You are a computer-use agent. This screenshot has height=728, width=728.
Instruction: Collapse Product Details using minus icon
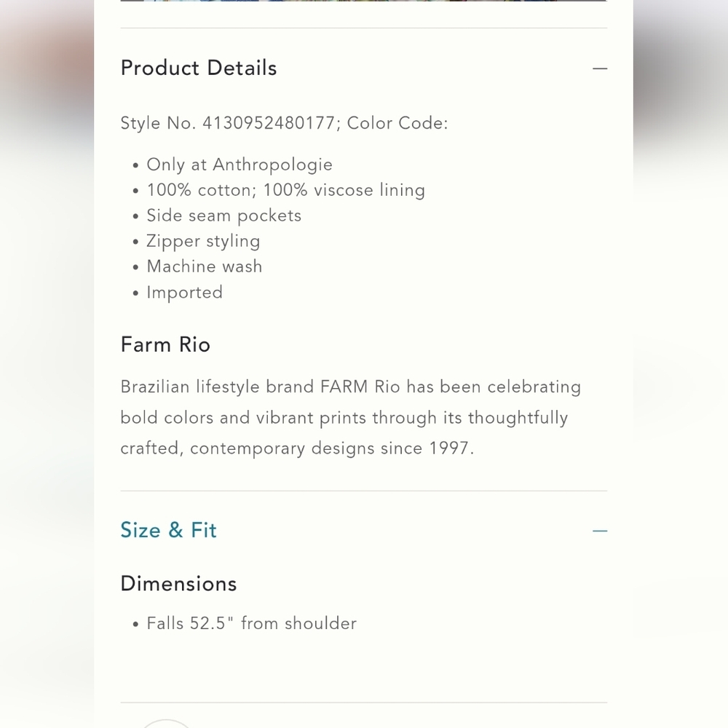pyautogui.click(x=599, y=68)
